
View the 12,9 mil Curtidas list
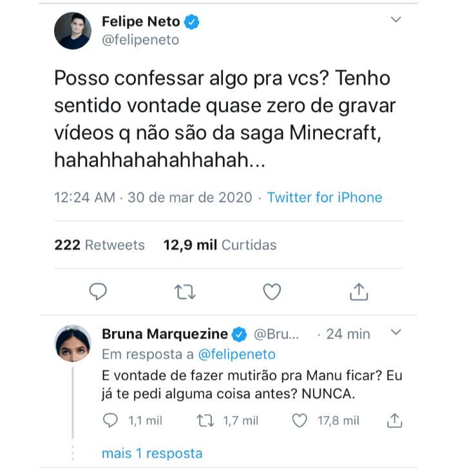220,245
